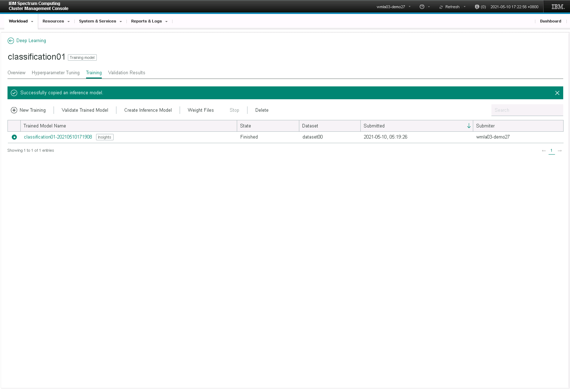The height and width of the screenshot is (392, 570).
Task: Open the Reports & Logs menu
Action: point(149,21)
